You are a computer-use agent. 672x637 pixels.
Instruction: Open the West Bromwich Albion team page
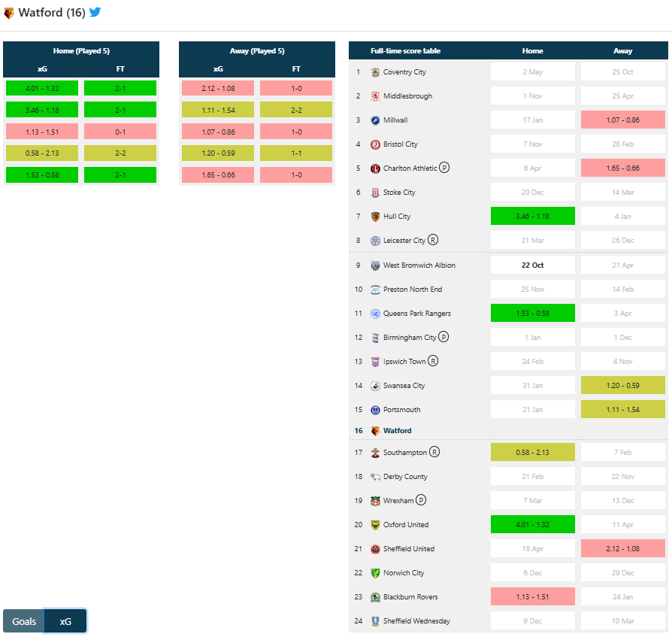pos(419,265)
